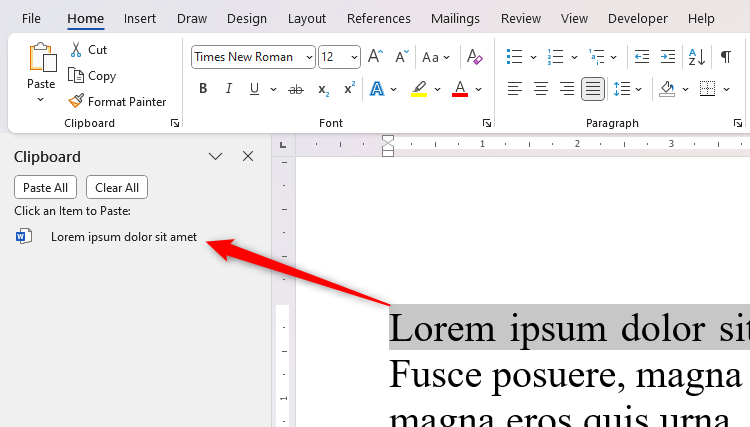Open the Font dialog launcher

click(x=487, y=123)
